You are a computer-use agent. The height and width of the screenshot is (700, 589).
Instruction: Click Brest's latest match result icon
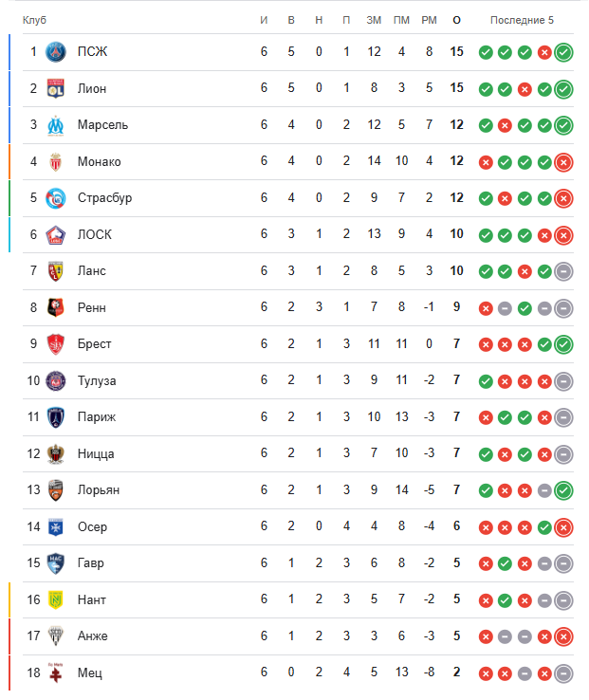tap(563, 344)
